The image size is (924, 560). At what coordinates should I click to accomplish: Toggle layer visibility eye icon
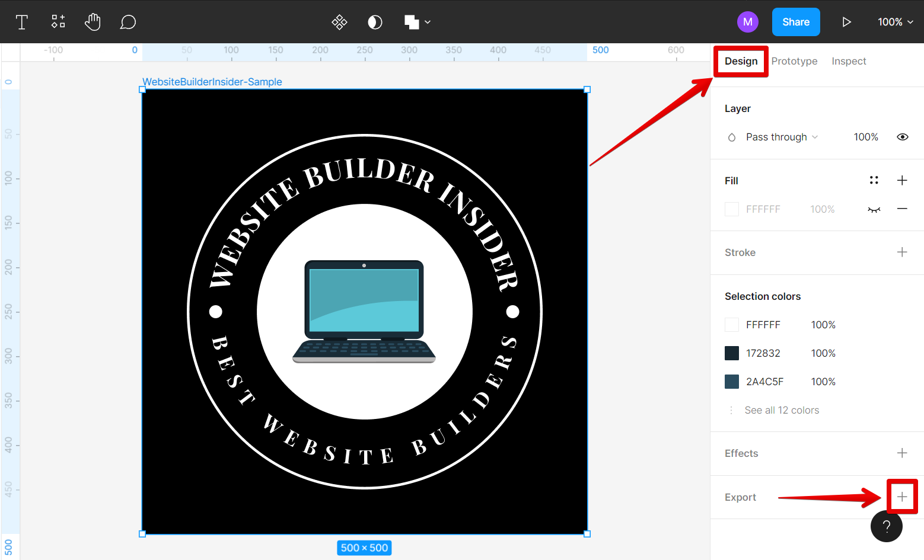[x=902, y=137]
